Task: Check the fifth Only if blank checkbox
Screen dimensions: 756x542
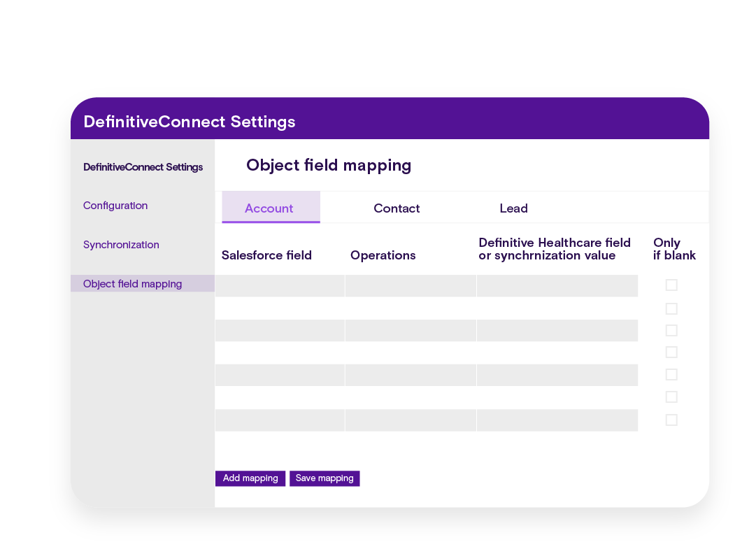Action: [671, 374]
